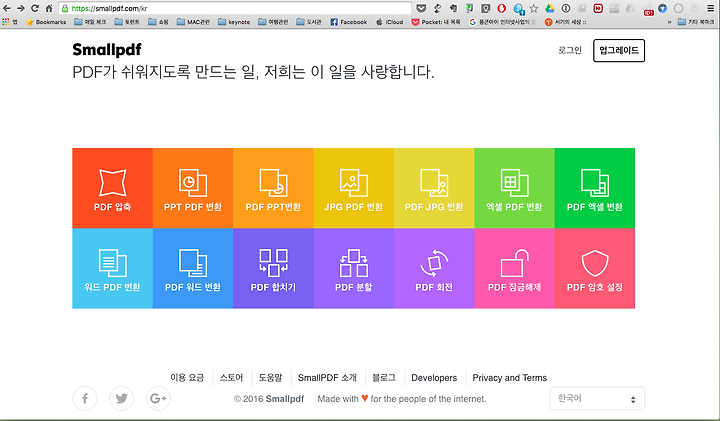Open the Privacy and Terms link
Image resolution: width=720 pixels, height=421 pixels.
tap(510, 378)
